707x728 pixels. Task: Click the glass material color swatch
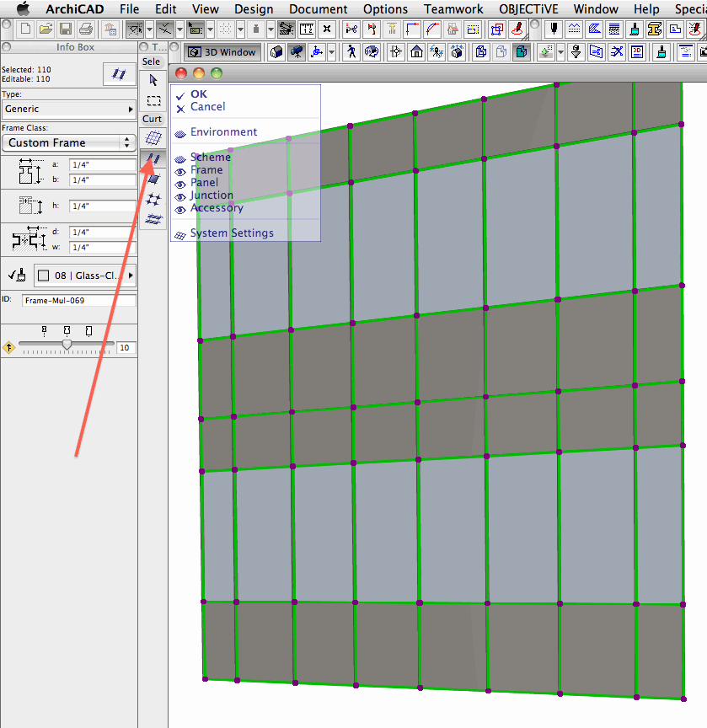pos(44,276)
